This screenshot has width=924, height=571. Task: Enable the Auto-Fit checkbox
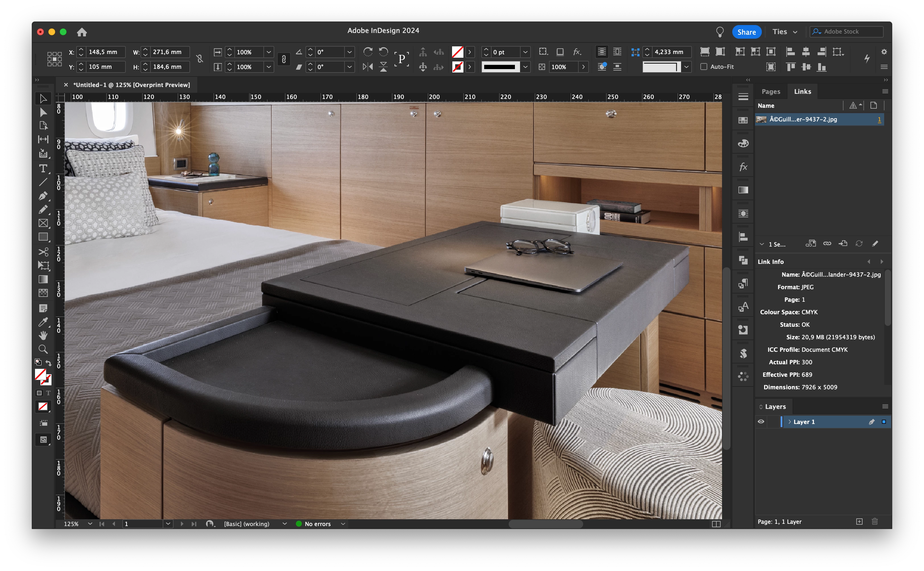704,67
